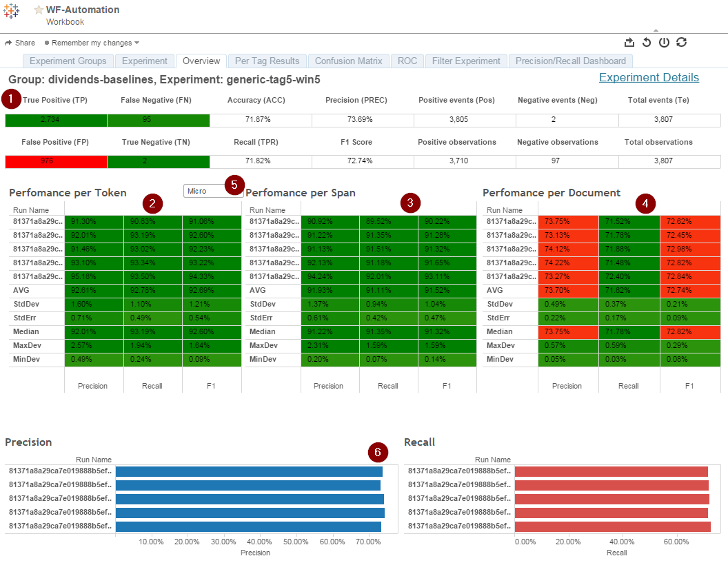This screenshot has height=565, width=728.
Task: Open the ROC tab
Action: click(407, 61)
